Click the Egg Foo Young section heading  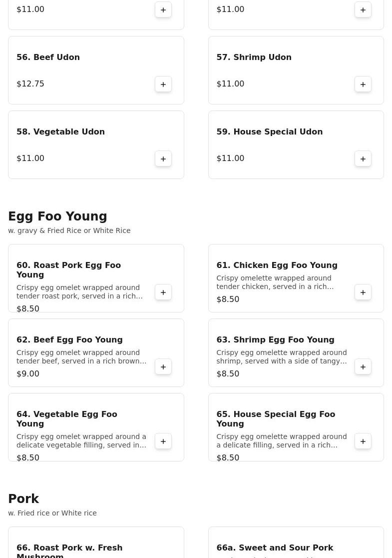[57, 216]
